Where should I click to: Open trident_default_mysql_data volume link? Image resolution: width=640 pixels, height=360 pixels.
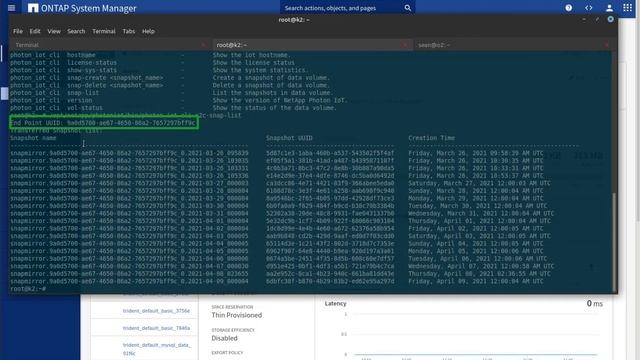[156, 349]
